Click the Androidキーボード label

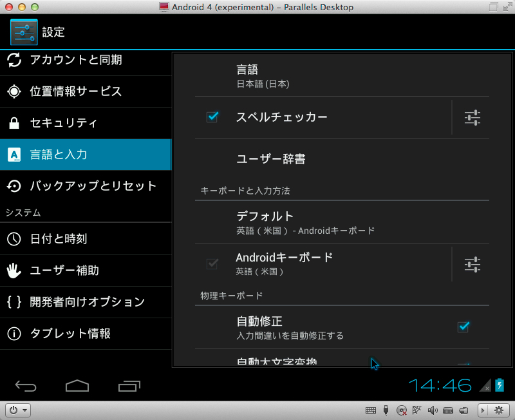[285, 257]
